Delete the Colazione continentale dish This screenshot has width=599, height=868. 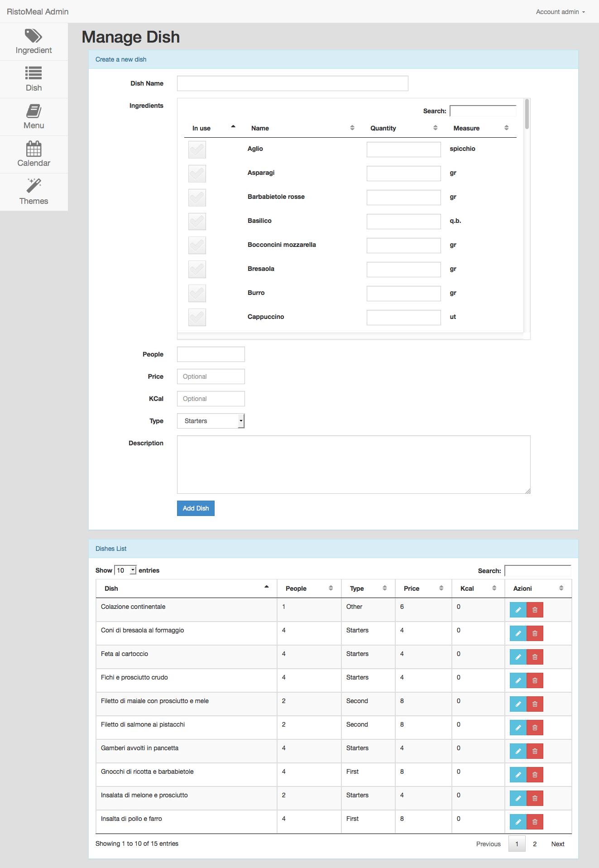(x=535, y=610)
